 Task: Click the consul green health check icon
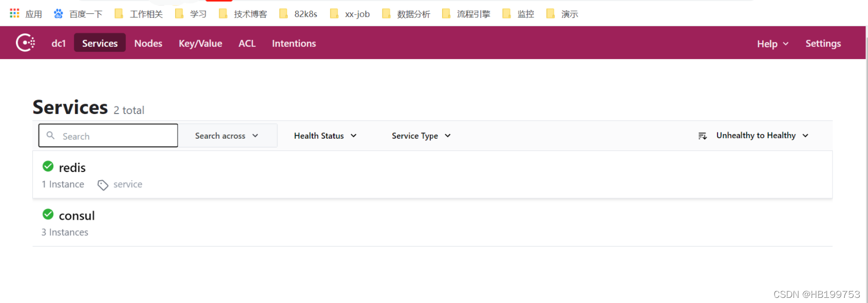[x=48, y=214]
